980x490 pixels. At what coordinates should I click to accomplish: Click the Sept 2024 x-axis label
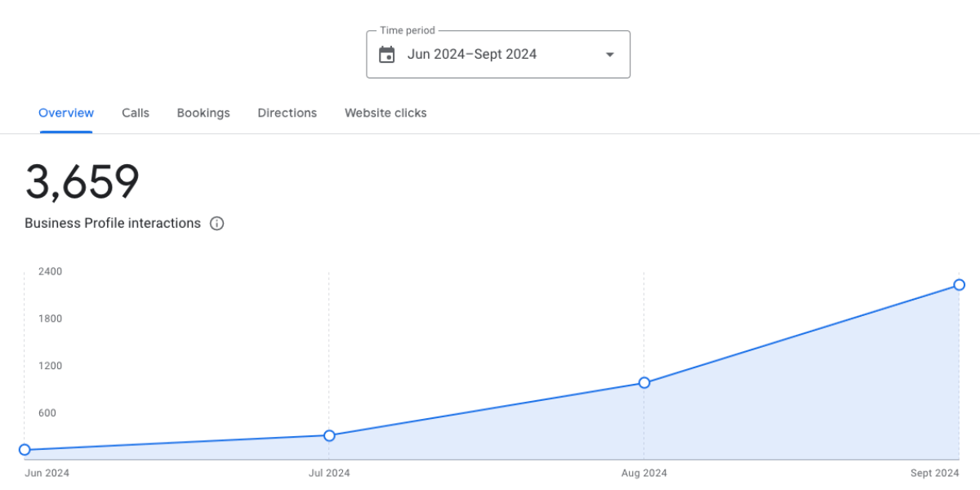[x=935, y=473]
